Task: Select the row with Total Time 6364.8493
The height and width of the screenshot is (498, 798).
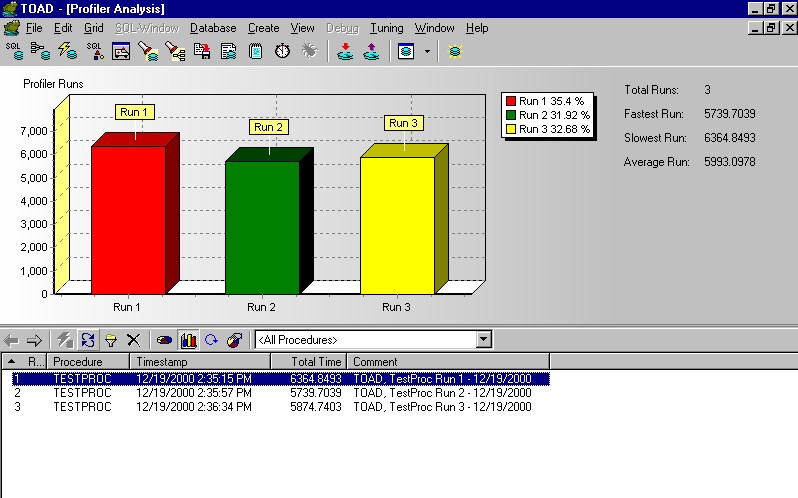Action: pos(281,379)
